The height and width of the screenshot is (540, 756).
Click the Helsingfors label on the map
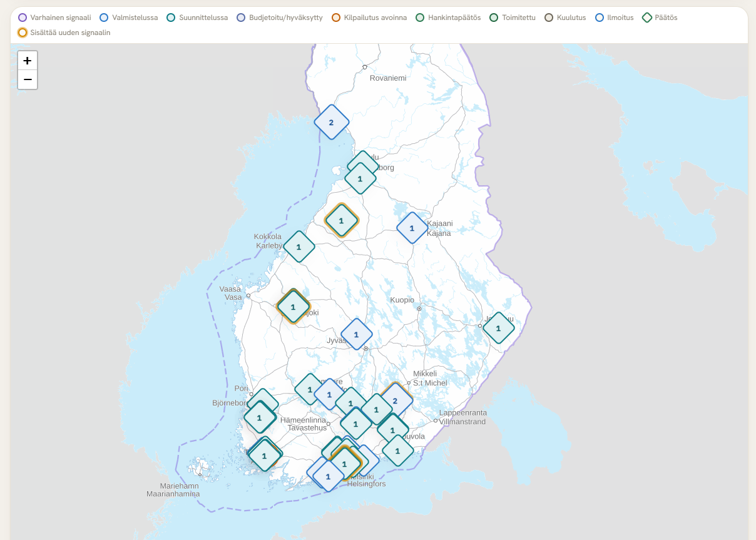click(x=367, y=484)
